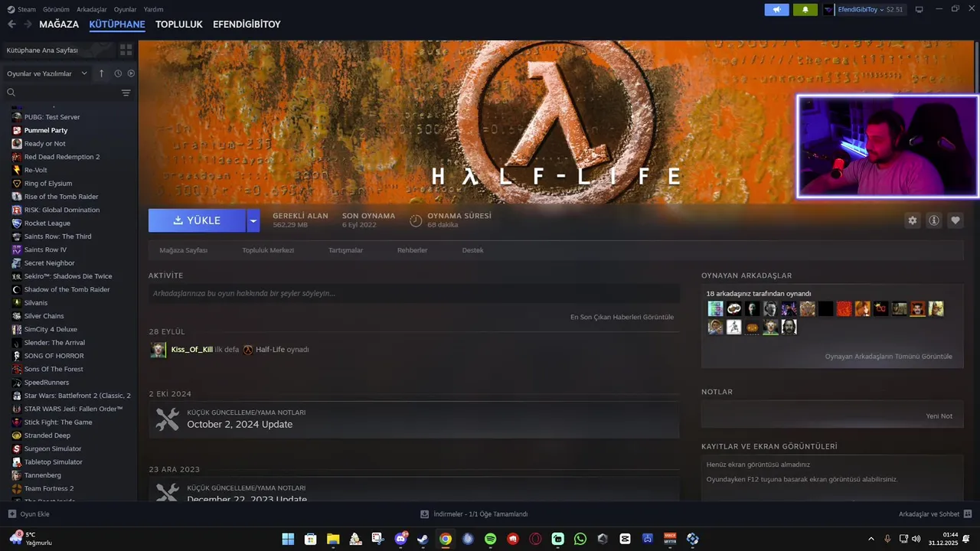The image size is (980, 551).
Task: Add Half-Life to favorites heart icon
Action: pyautogui.click(x=955, y=220)
